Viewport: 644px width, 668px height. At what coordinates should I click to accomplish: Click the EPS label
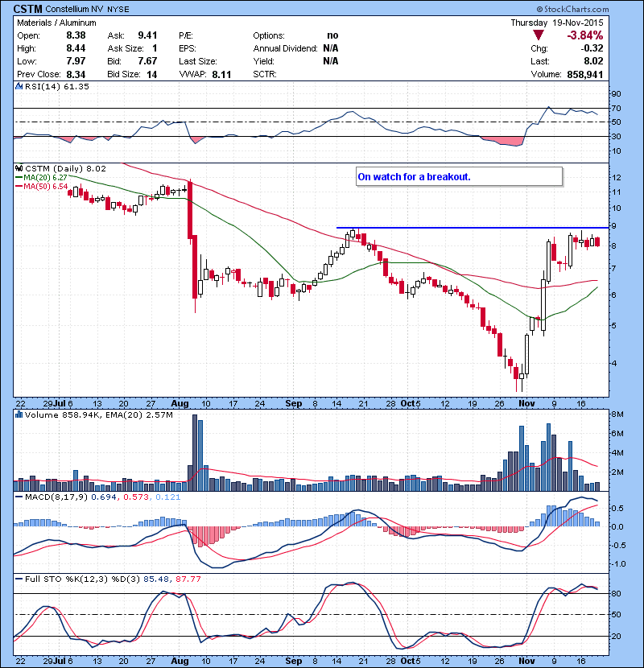[188, 48]
